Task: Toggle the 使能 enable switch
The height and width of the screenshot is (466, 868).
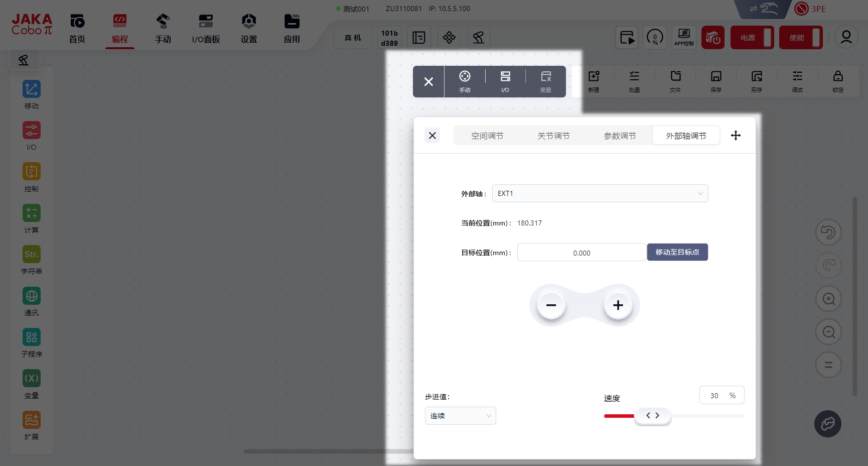Action: pyautogui.click(x=800, y=38)
